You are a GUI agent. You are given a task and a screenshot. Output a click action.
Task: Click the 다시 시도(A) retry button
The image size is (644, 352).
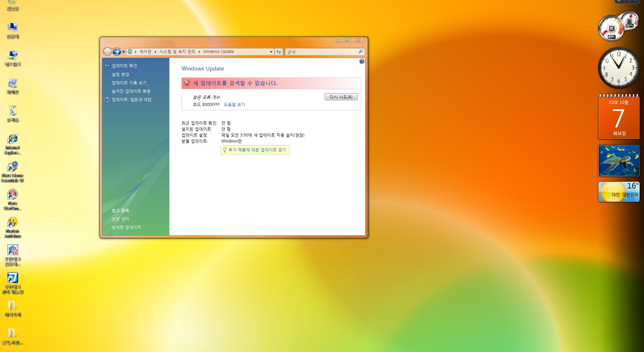[341, 97]
